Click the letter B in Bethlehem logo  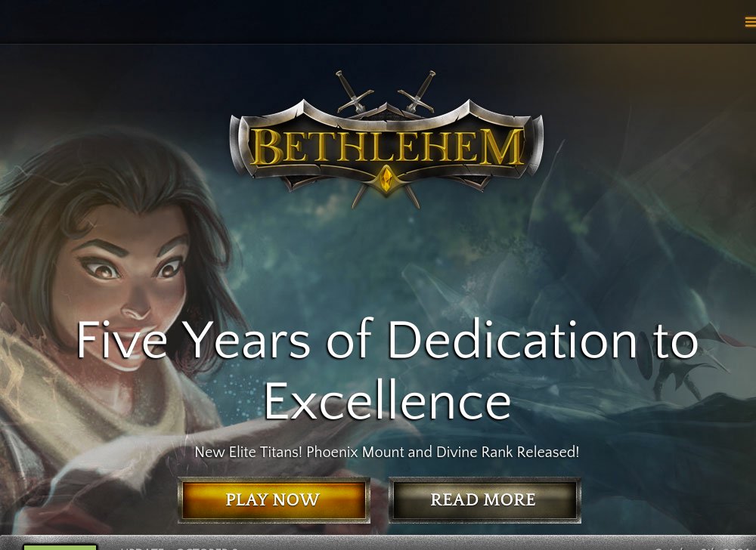[x=267, y=147]
